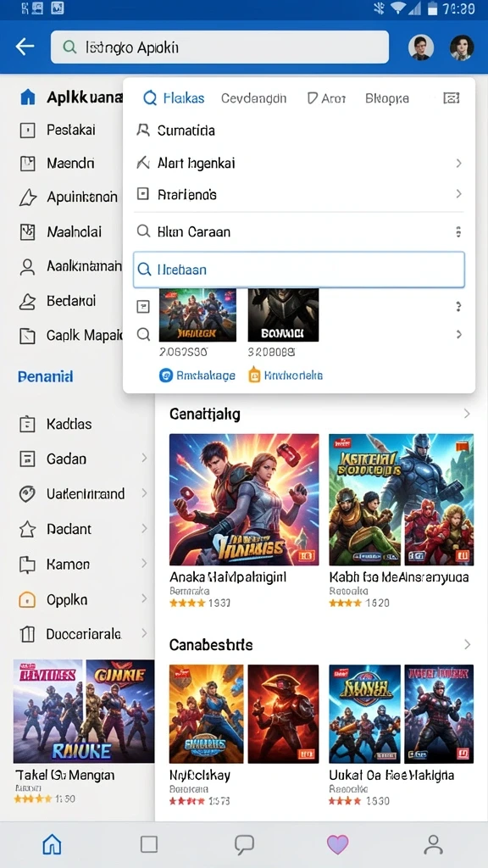Expand the Genattjalig section arrow

(467, 414)
